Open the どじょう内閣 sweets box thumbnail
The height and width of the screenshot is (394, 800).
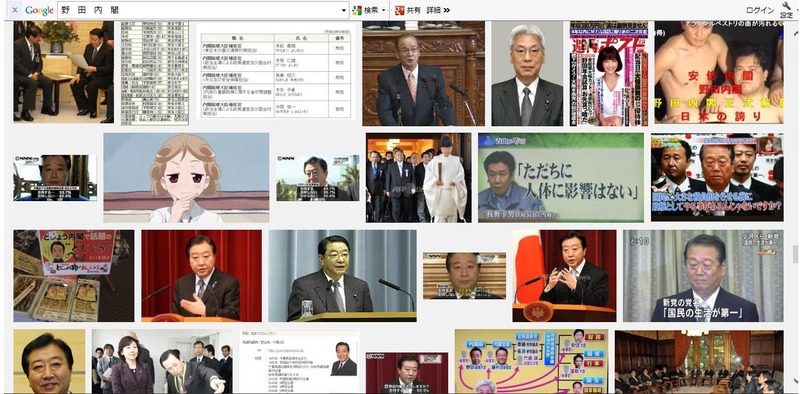point(74,276)
